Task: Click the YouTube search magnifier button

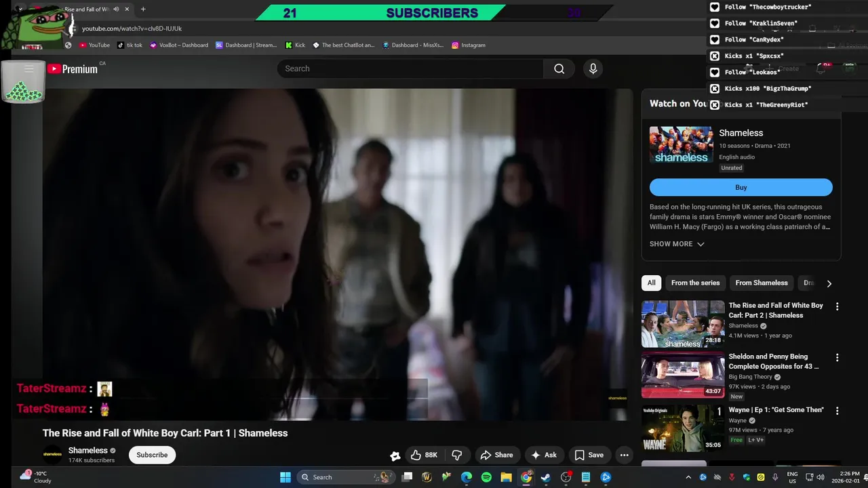Action: [559, 68]
